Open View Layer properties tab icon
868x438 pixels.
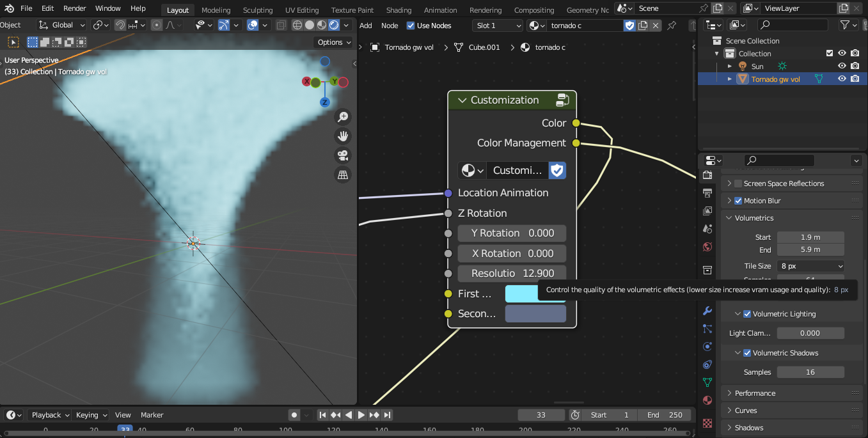pyautogui.click(x=707, y=210)
